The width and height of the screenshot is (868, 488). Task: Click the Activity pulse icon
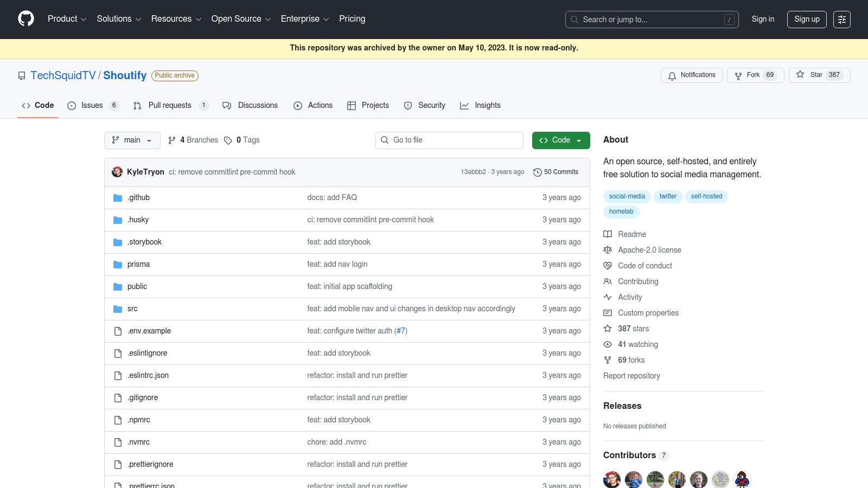coord(608,297)
